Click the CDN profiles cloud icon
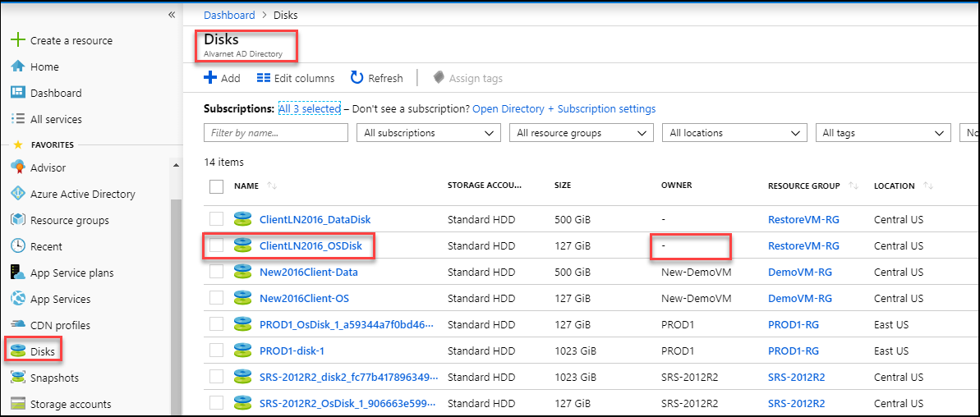980x417 pixels. (18, 325)
